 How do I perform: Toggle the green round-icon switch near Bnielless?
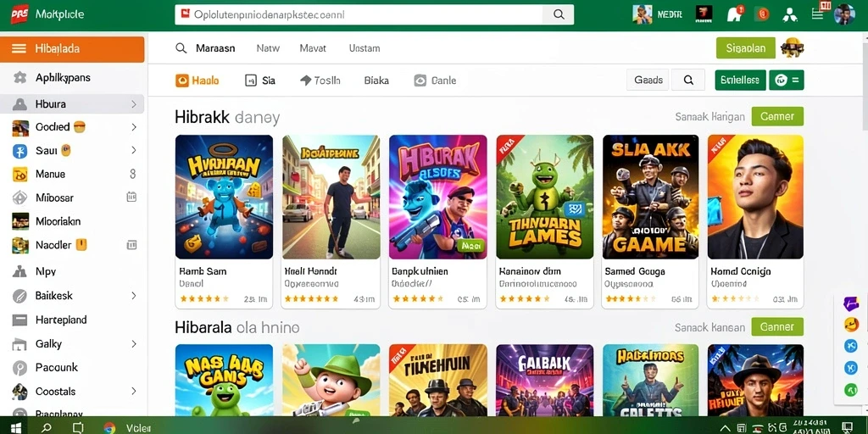tap(786, 81)
